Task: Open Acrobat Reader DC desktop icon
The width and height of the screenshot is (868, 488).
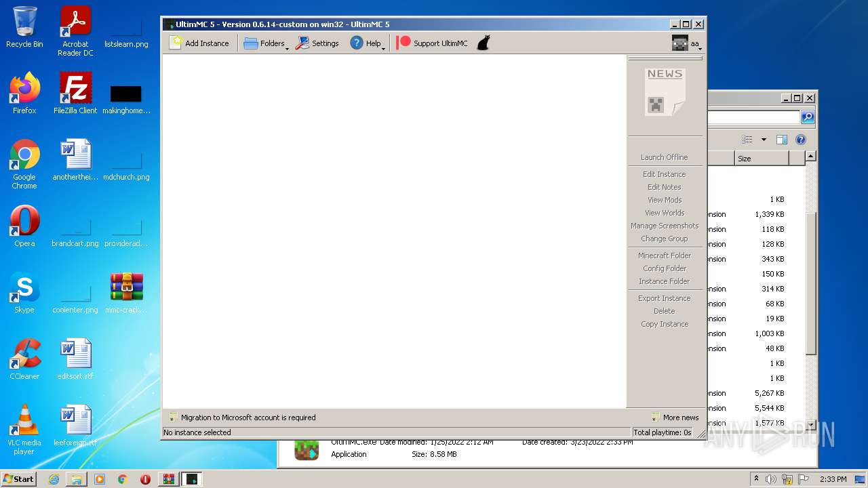Action: click(75, 31)
